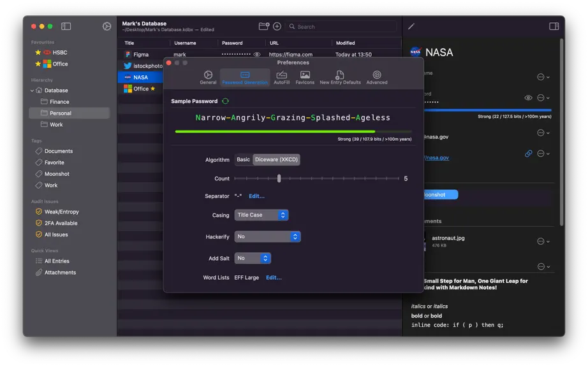This screenshot has width=588, height=367.
Task: Open the Hackerify dropdown
Action: coord(267,236)
